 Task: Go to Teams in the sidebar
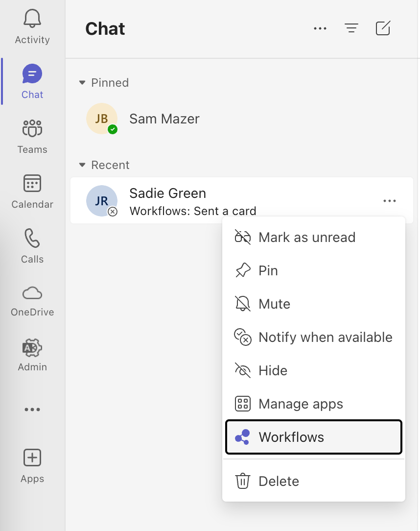[32, 129]
